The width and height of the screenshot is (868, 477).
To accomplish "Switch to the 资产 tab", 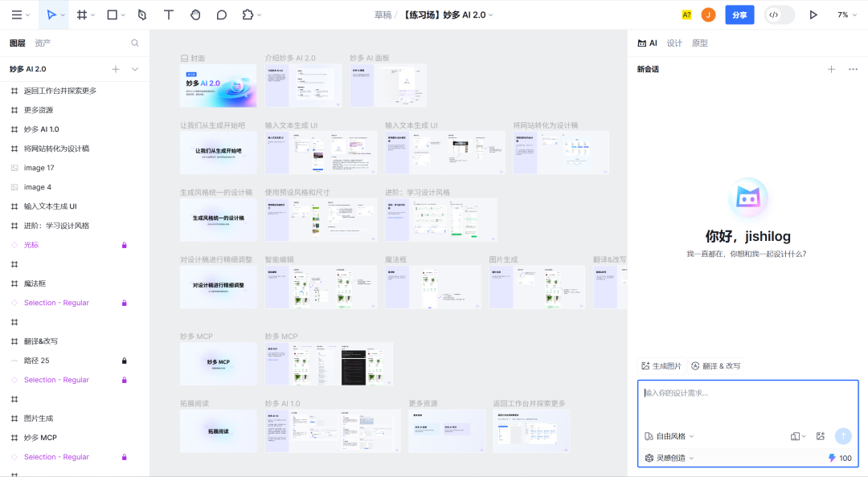I will pos(43,43).
